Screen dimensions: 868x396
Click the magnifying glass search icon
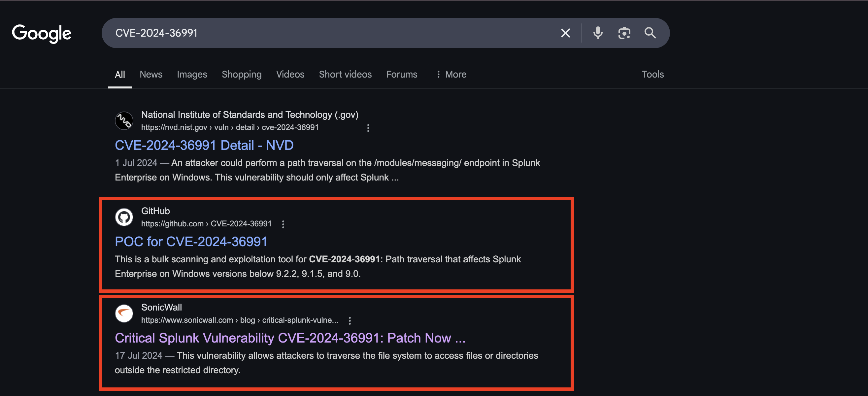point(650,33)
